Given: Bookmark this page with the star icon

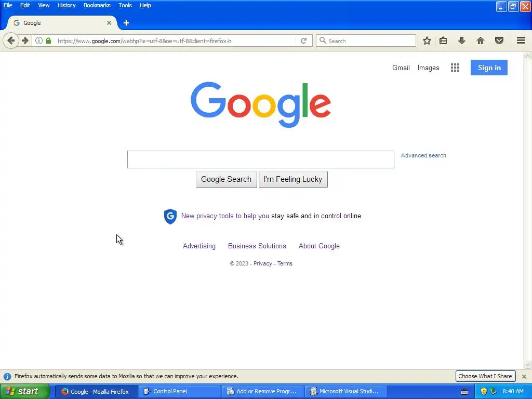Looking at the screenshot, I should coord(427,41).
